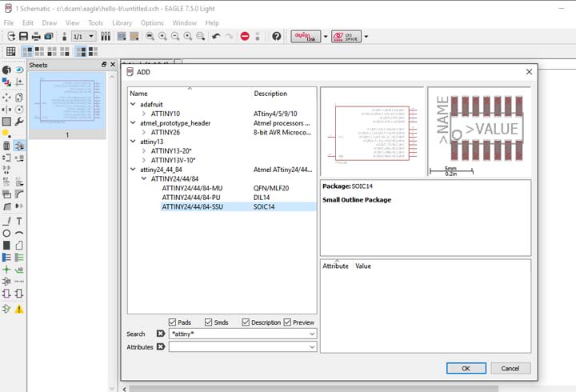This screenshot has width=576, height=392.
Task: Select the Delete trash can tool
Action: [6, 146]
